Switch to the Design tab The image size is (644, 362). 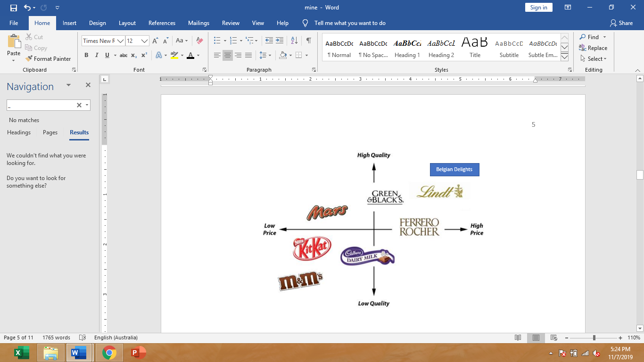[x=97, y=23]
